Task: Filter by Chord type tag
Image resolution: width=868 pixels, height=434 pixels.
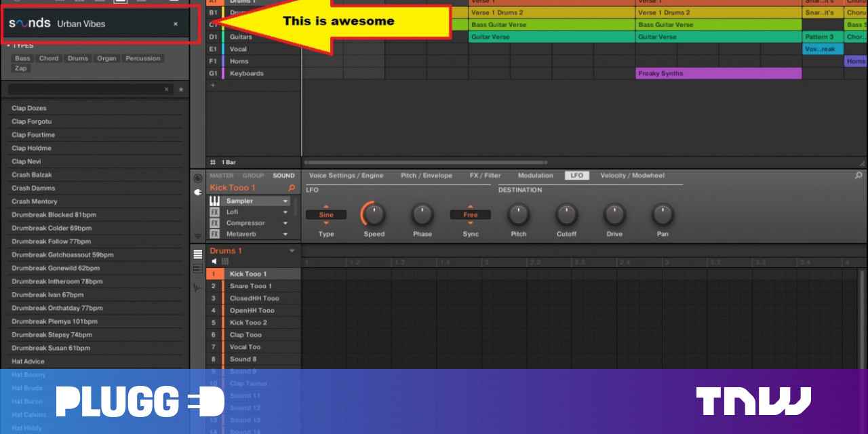Action: click(49, 58)
